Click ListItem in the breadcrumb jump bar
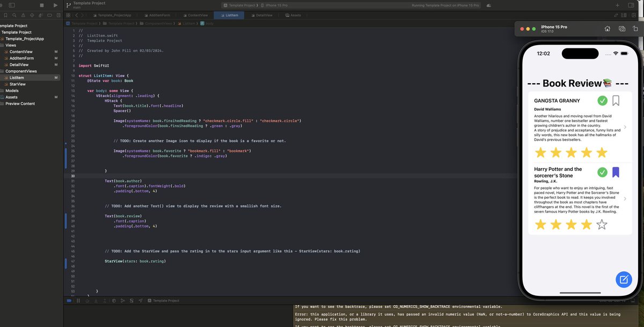 point(188,24)
